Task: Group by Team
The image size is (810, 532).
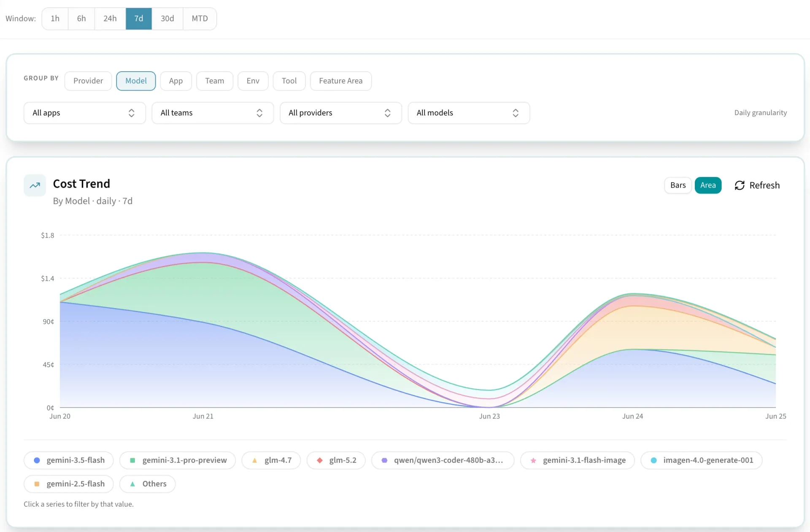Action: 215,81
